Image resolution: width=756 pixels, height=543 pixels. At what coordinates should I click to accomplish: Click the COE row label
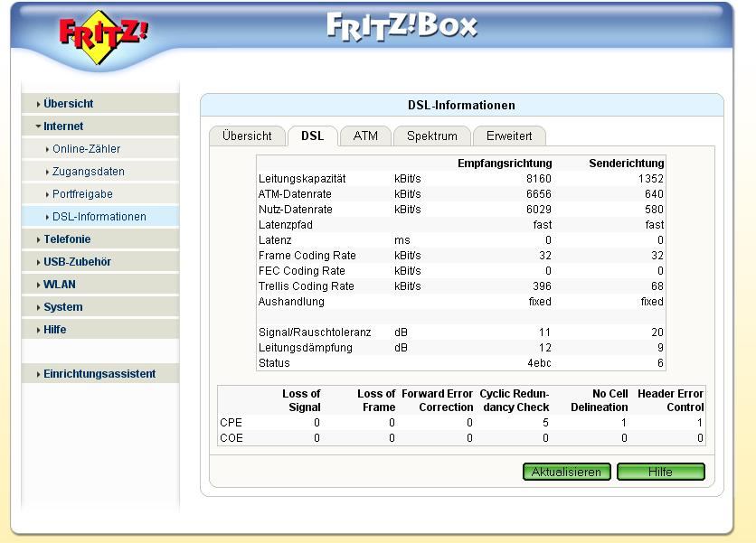pyautogui.click(x=232, y=438)
